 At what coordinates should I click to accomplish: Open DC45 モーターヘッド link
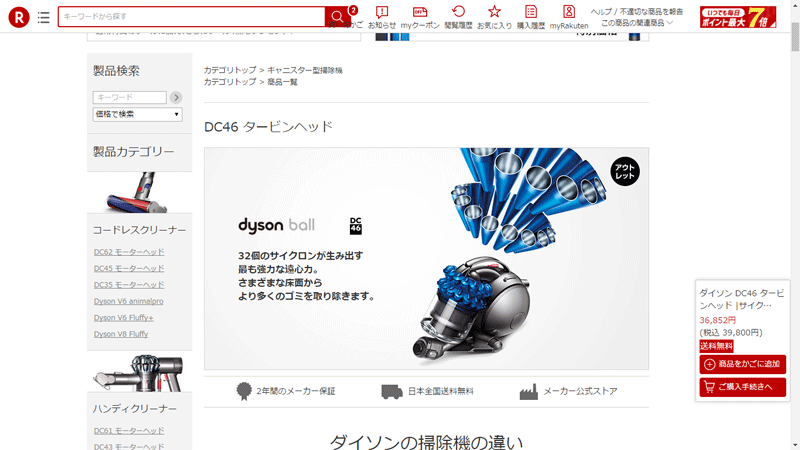click(x=129, y=268)
